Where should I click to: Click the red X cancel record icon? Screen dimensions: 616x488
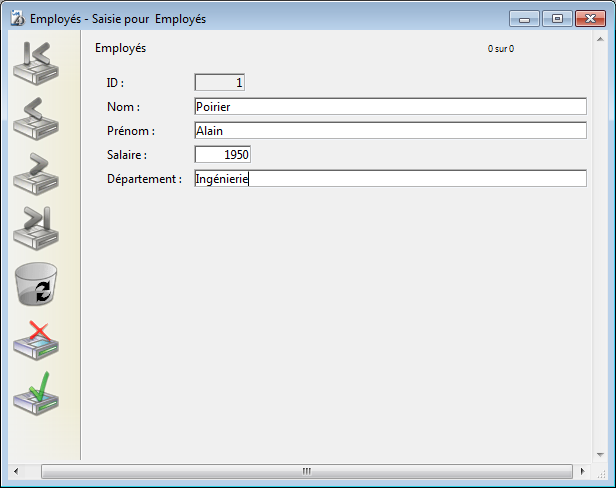(x=36, y=340)
